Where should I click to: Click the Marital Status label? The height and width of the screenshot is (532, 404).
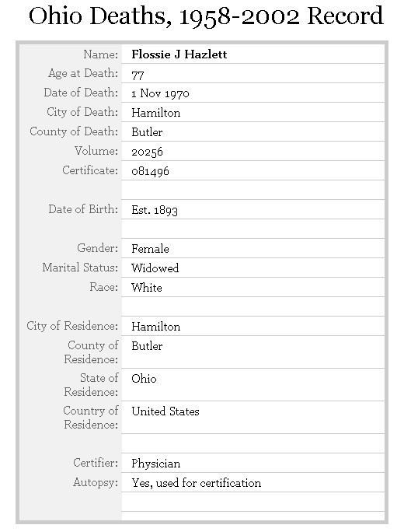80,268
